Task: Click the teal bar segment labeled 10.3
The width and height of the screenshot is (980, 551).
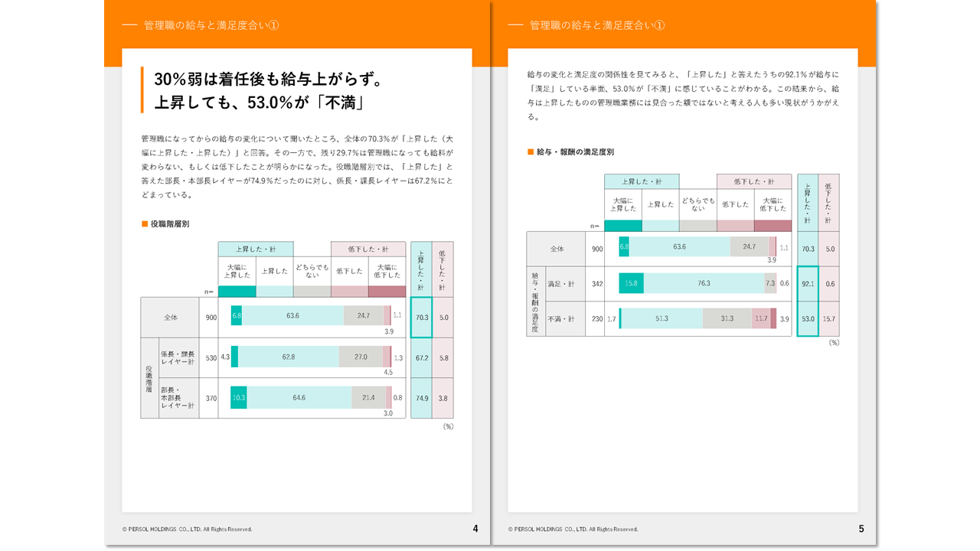Action: coord(238,398)
